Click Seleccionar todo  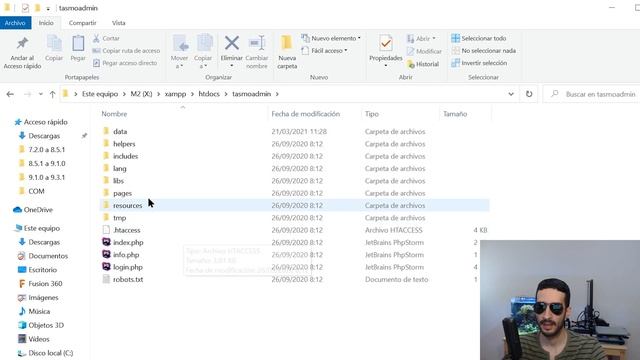coord(479,38)
